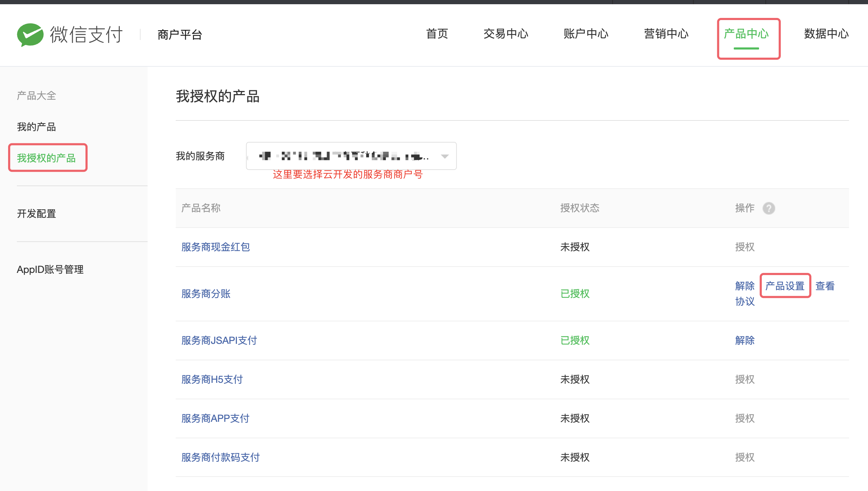Open the 我的服务商 dropdown arrow

pos(445,156)
